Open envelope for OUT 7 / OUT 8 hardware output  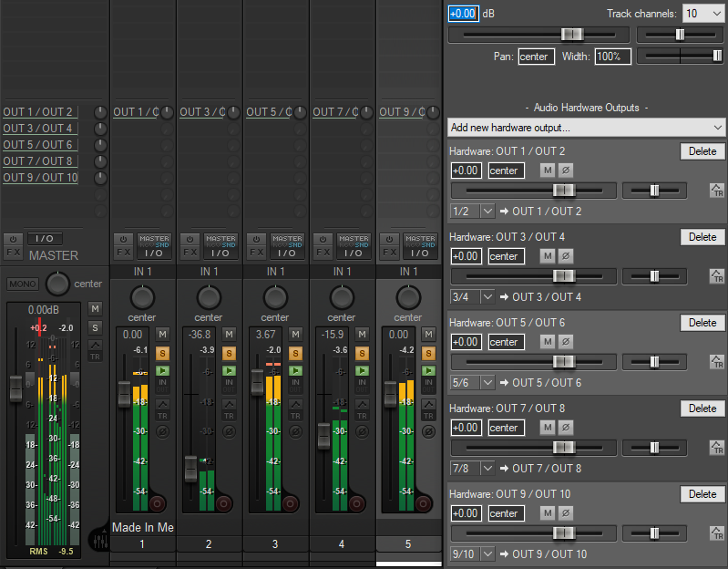click(x=717, y=448)
